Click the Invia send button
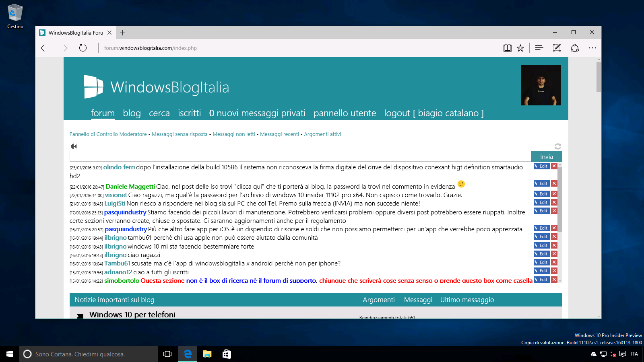 (547, 156)
